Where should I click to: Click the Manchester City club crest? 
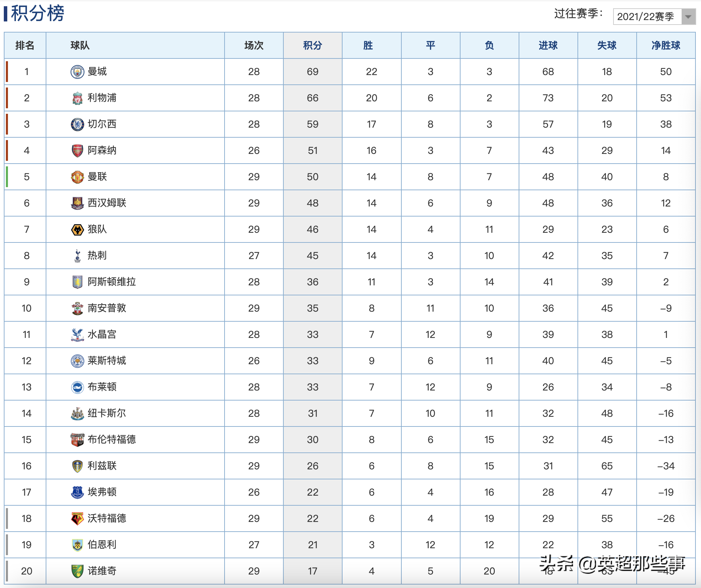(x=77, y=72)
